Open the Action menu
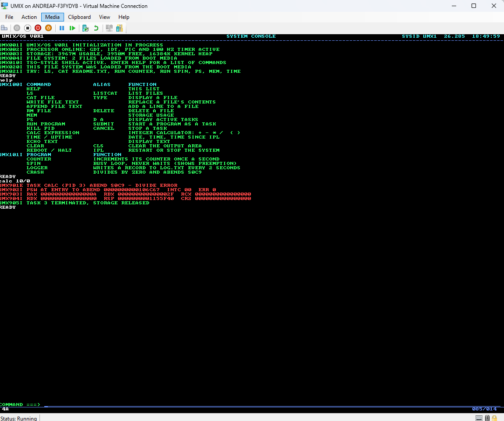This screenshot has height=421, width=504. (x=29, y=17)
